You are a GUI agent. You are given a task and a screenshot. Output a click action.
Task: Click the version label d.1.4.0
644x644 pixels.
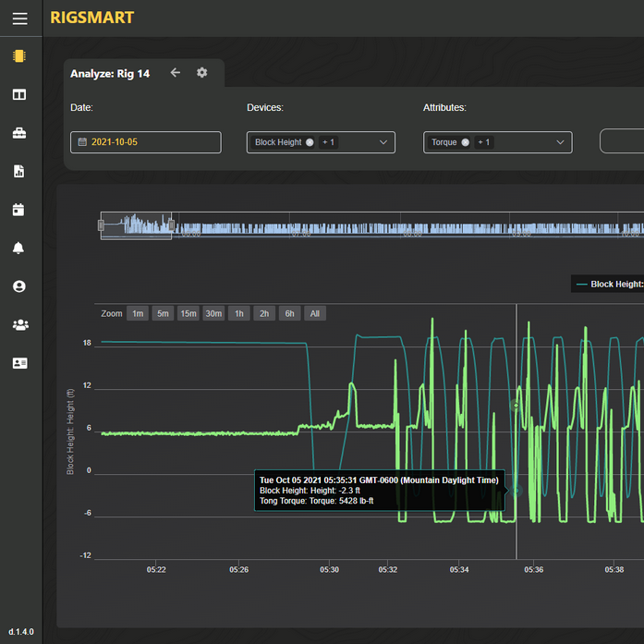click(21, 632)
